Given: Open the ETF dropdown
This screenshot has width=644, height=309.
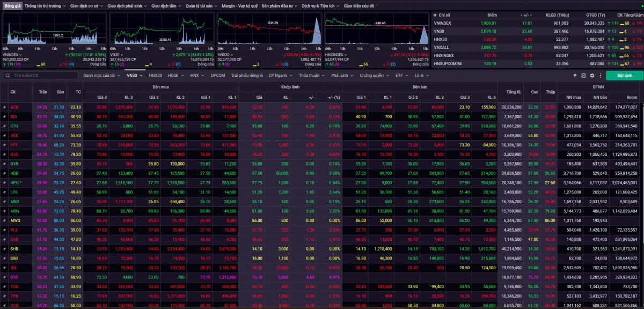Looking at the screenshot, I should click(x=401, y=76).
